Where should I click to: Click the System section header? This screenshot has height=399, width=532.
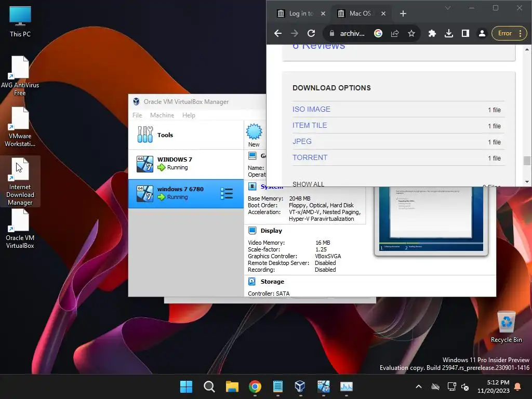tap(271, 187)
